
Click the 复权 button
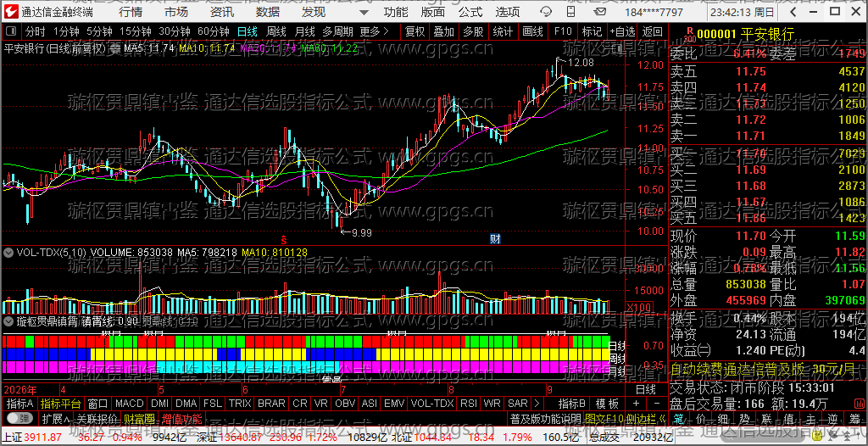[x=415, y=31]
